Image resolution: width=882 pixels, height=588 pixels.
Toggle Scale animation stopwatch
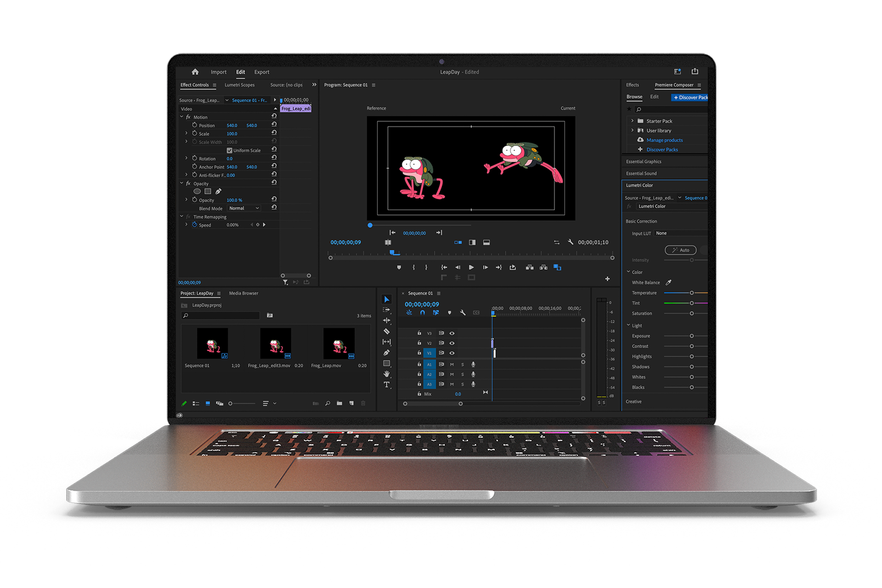tap(194, 133)
